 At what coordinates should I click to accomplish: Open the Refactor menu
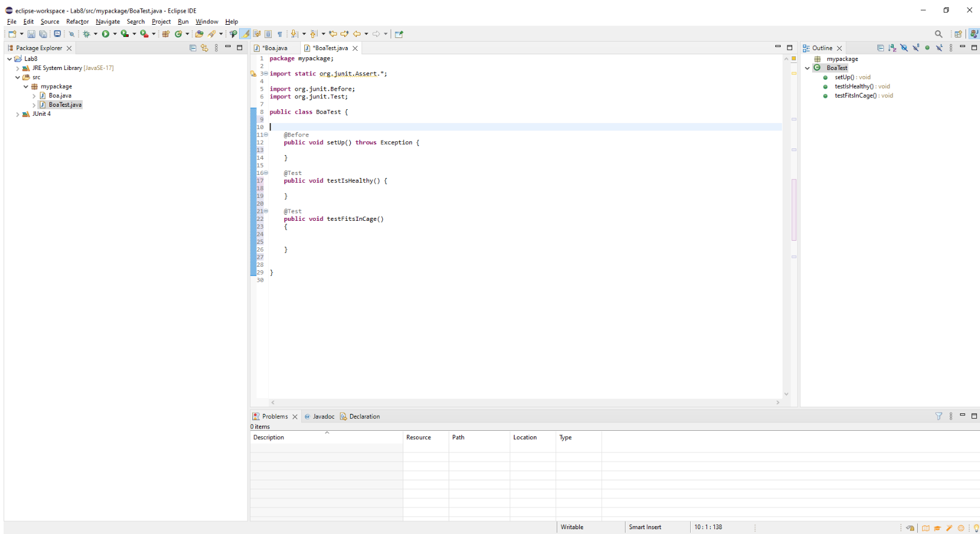tap(77, 22)
